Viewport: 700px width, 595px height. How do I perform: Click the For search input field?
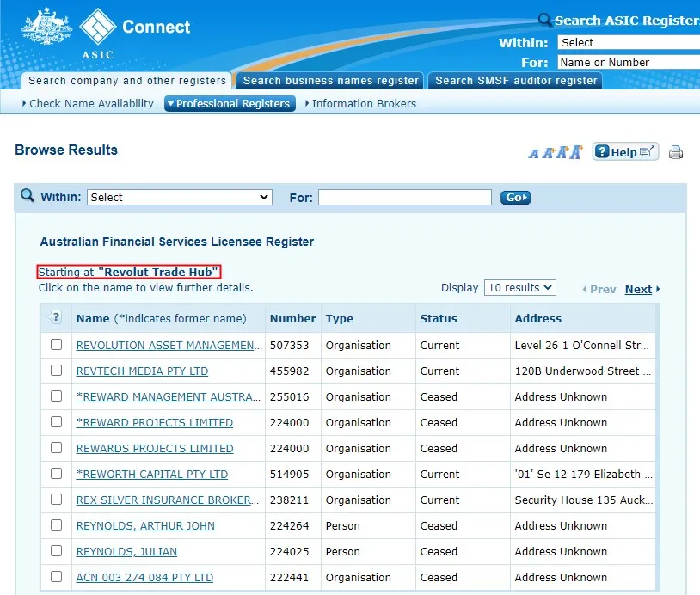pos(405,197)
